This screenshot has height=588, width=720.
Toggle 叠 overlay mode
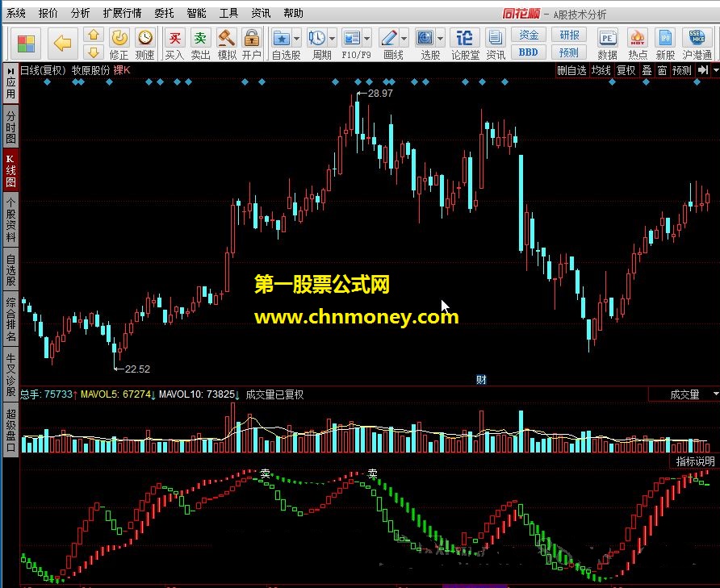click(x=647, y=70)
